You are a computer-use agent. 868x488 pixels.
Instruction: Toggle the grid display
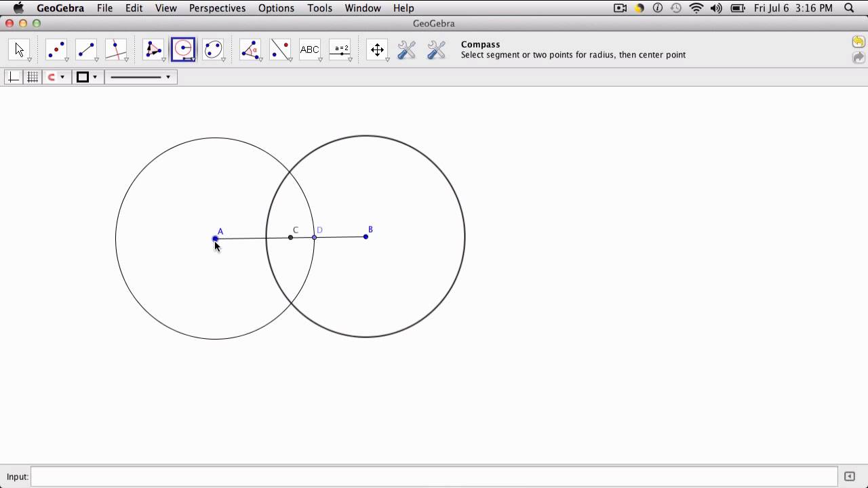click(32, 77)
